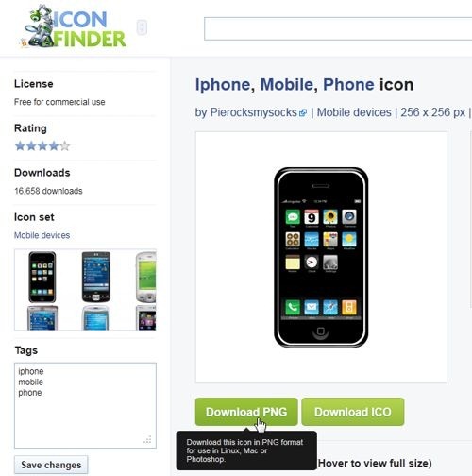
Task: Open the black iPhone thumbnail in icon set
Action: pyautogui.click(x=42, y=277)
